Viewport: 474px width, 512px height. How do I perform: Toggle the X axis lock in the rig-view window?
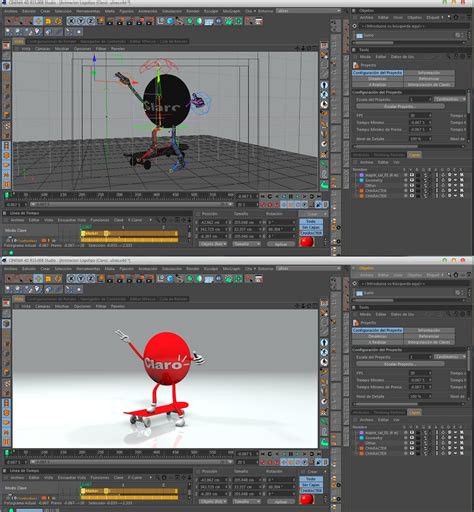71,21
